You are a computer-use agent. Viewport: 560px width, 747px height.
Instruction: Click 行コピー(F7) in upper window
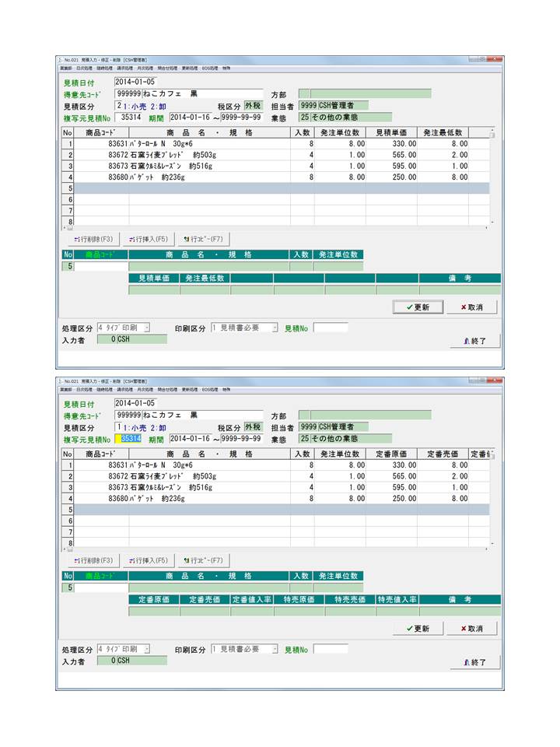[203, 239]
